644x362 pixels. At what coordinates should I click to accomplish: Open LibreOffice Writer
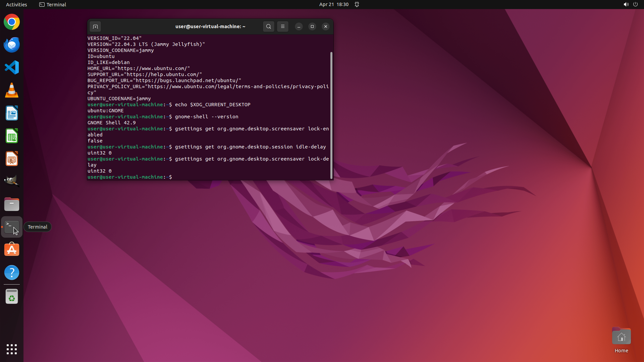12,113
